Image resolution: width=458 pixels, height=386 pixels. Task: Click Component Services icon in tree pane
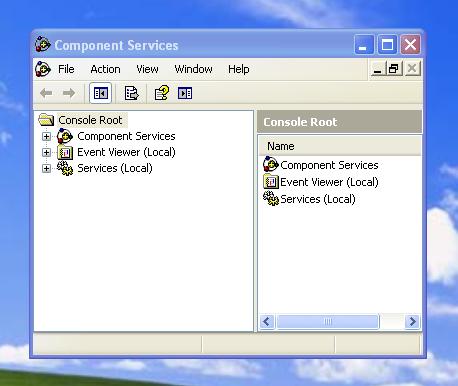click(x=65, y=136)
